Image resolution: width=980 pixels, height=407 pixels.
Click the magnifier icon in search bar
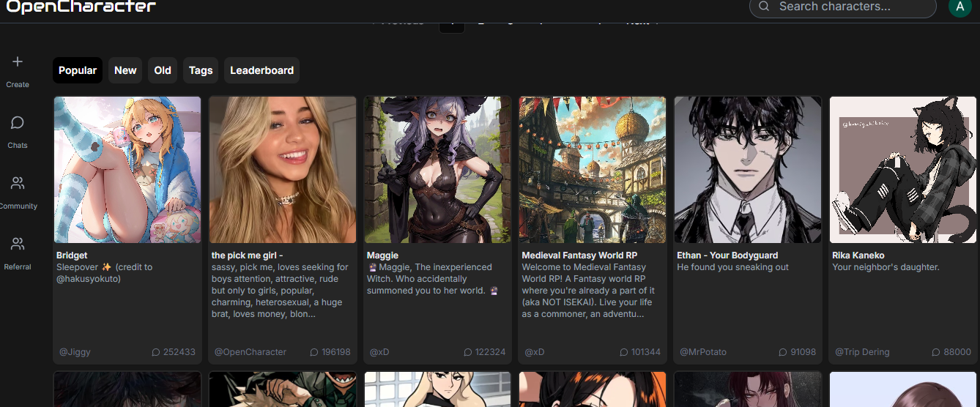[x=764, y=7]
